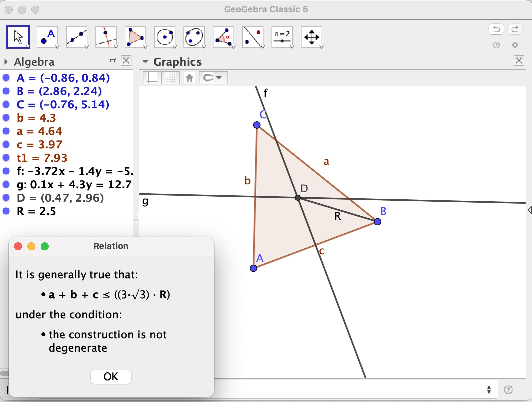Select the Angle tool
532x402 pixels.
223,37
